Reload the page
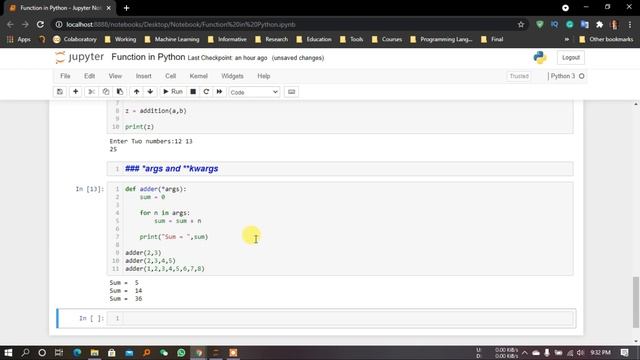The height and width of the screenshot is (360, 640). [40, 24]
